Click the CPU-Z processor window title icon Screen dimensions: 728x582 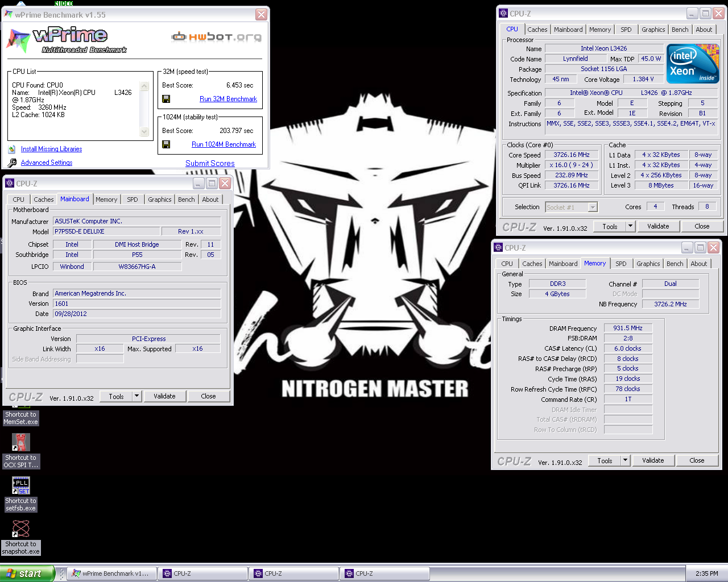pos(503,14)
